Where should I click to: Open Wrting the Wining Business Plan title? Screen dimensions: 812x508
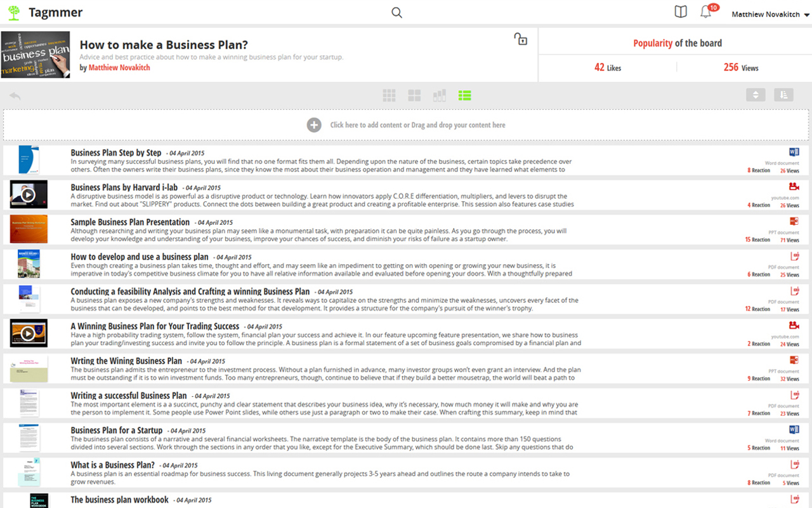click(126, 361)
